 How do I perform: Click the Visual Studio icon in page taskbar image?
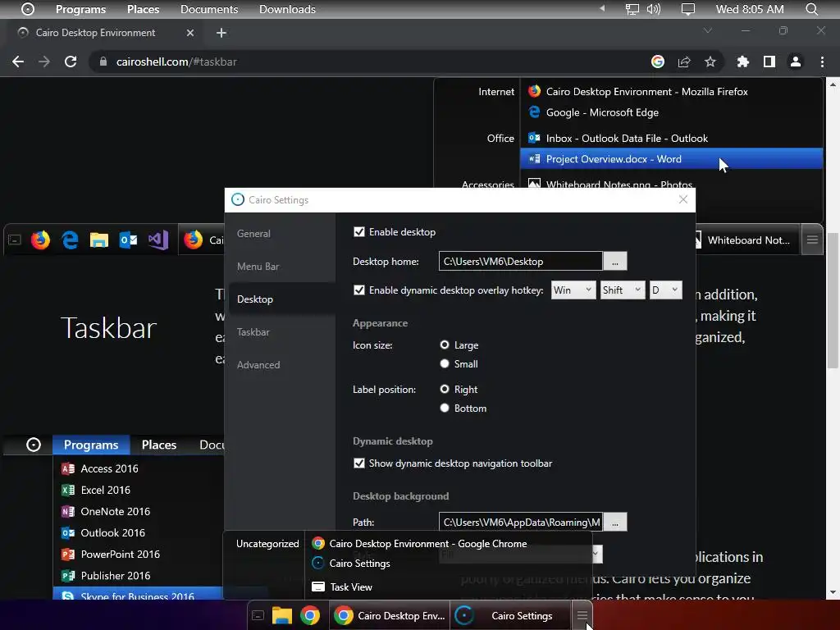point(158,240)
